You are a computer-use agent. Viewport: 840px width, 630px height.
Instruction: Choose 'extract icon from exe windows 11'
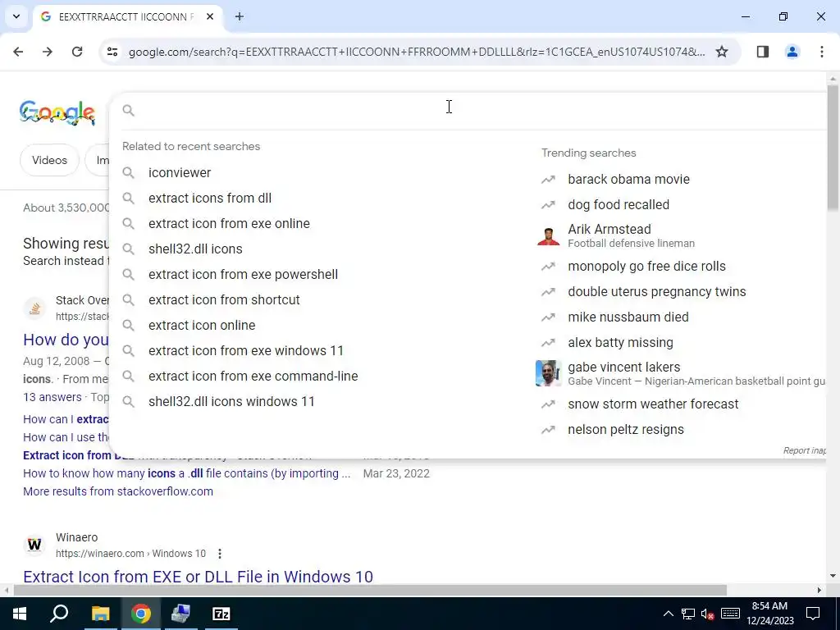point(246,351)
